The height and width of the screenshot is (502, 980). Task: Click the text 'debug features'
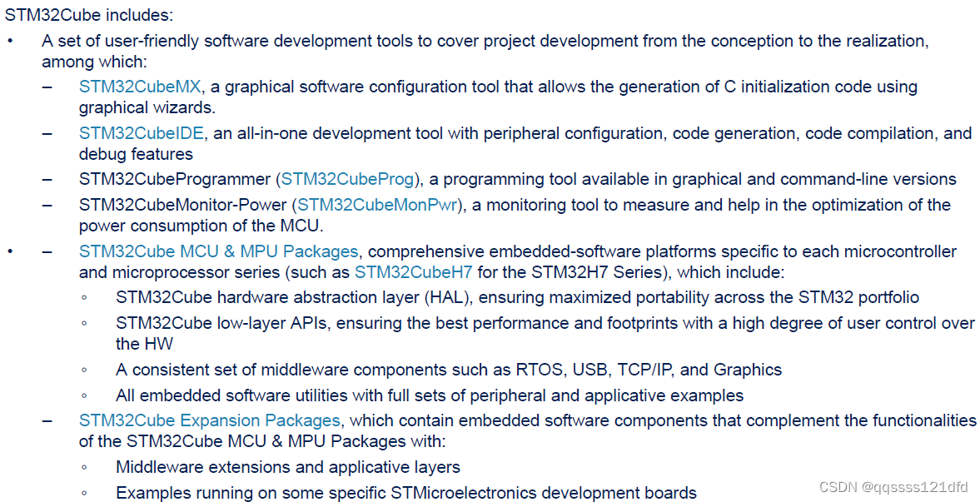(x=136, y=154)
